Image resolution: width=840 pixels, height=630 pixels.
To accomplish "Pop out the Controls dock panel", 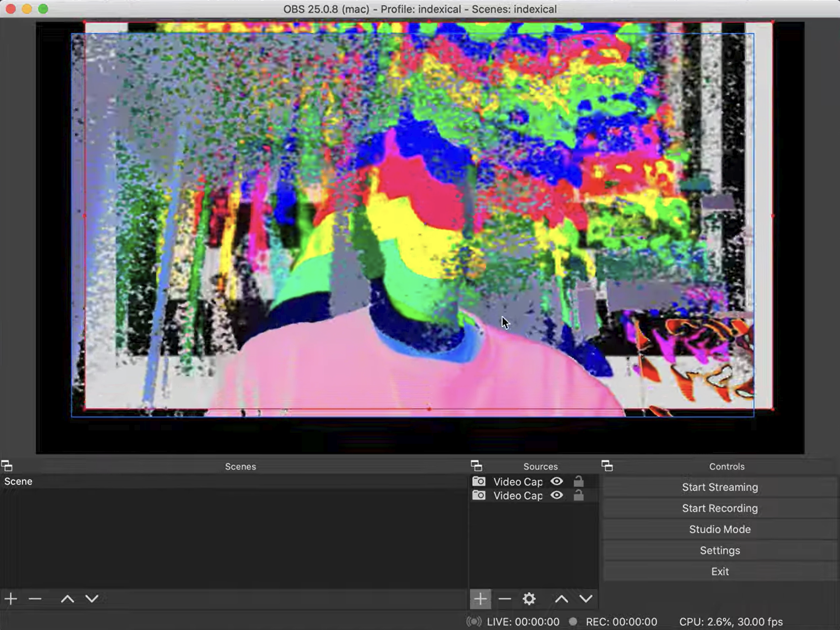I will pyautogui.click(x=607, y=466).
